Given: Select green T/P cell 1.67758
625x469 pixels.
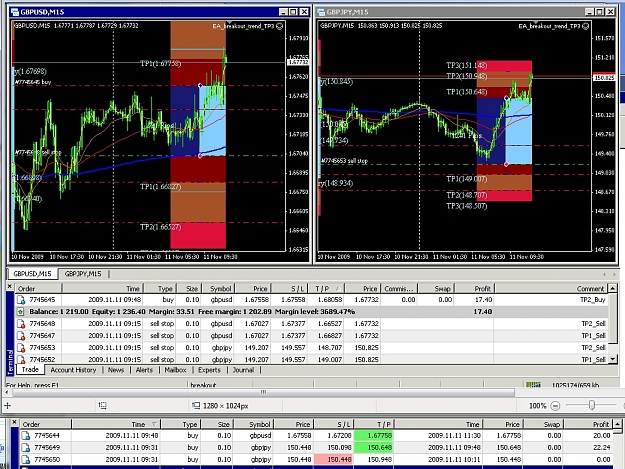Looking at the screenshot, I should [373, 436].
